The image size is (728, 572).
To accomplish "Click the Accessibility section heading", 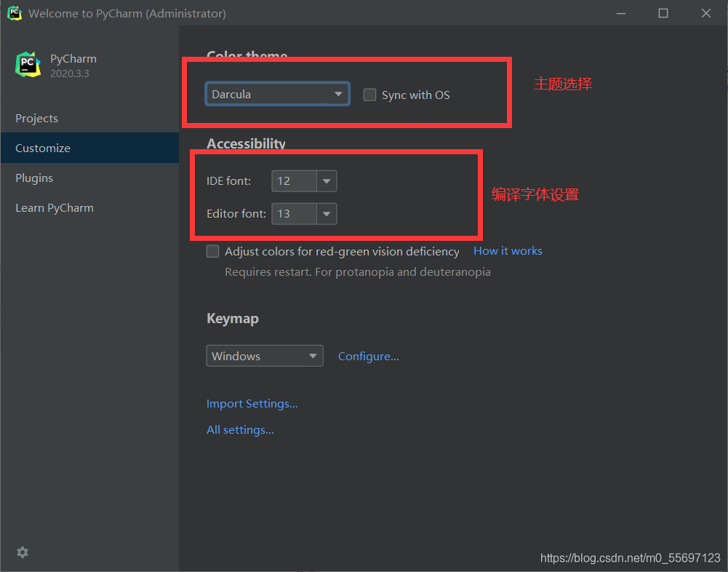I will tap(246, 143).
